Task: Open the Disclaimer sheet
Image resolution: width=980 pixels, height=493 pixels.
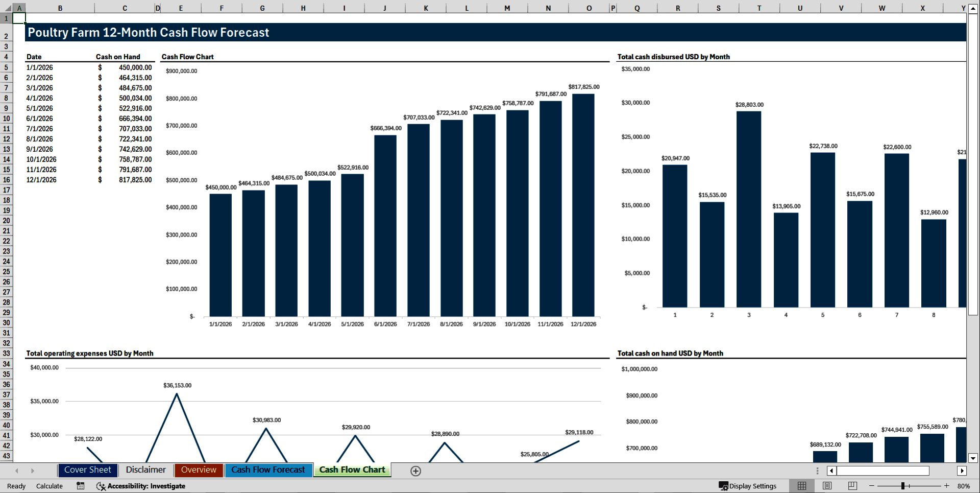Action: coord(145,469)
